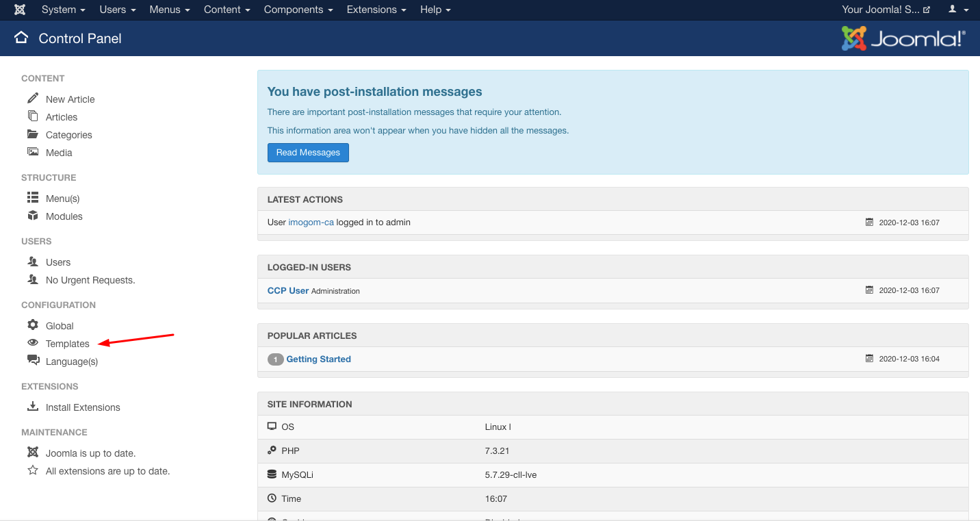Viewport: 980px width, 521px height.
Task: Click the MySQLi database icon
Action: pos(272,474)
